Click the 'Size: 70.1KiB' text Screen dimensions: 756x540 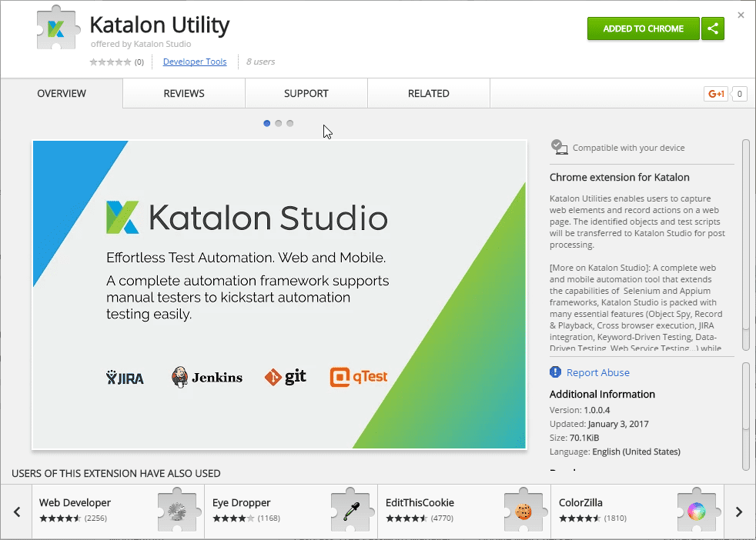coord(574,438)
